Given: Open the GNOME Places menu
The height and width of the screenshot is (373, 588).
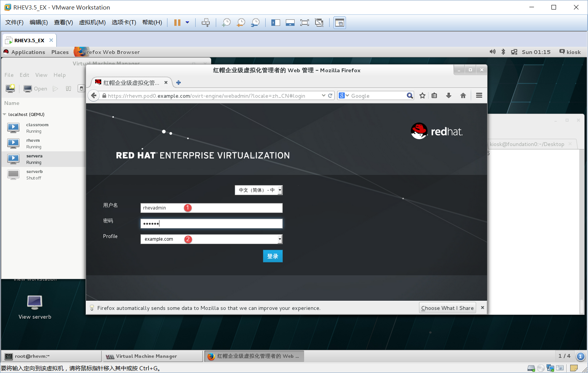Looking at the screenshot, I should pyautogui.click(x=60, y=52).
